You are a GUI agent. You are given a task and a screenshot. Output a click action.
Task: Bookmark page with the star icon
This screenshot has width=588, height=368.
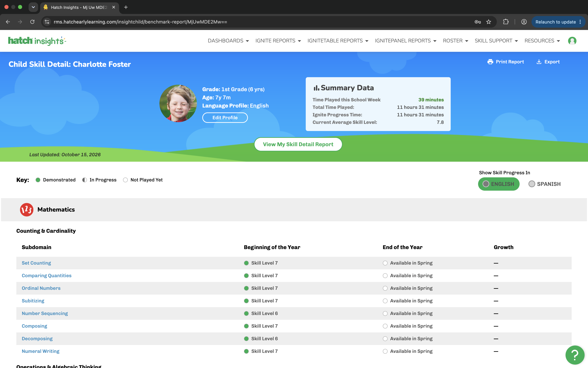(x=489, y=22)
